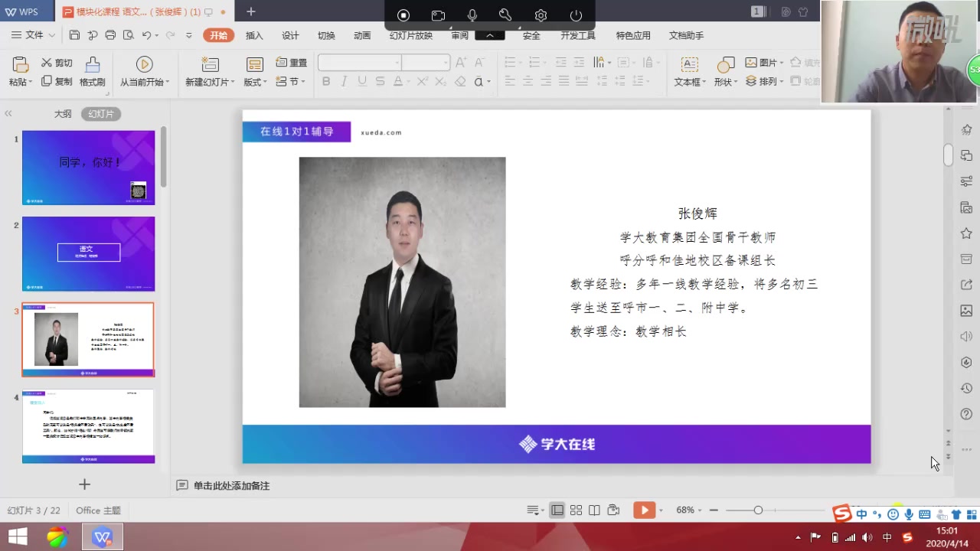Click the Copy (复制) button
Screen dimensions: 980x551
pos(57,81)
